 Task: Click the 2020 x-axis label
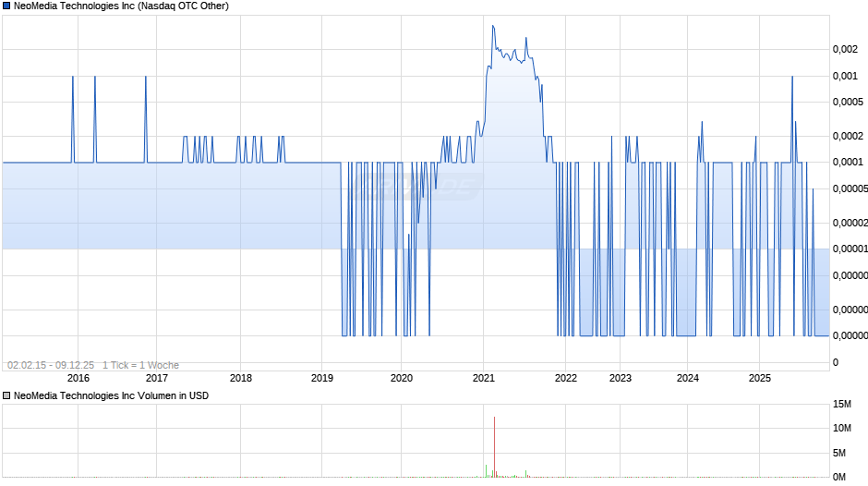click(x=402, y=378)
